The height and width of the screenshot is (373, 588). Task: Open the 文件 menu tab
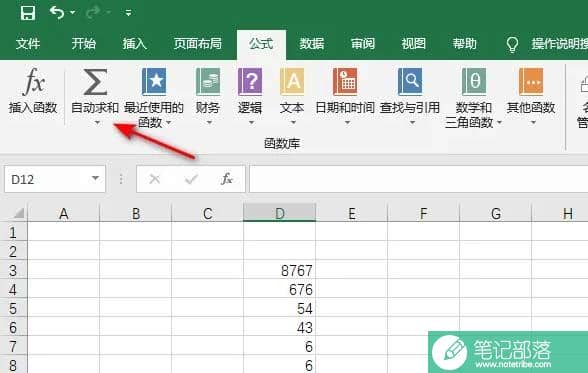click(28, 44)
